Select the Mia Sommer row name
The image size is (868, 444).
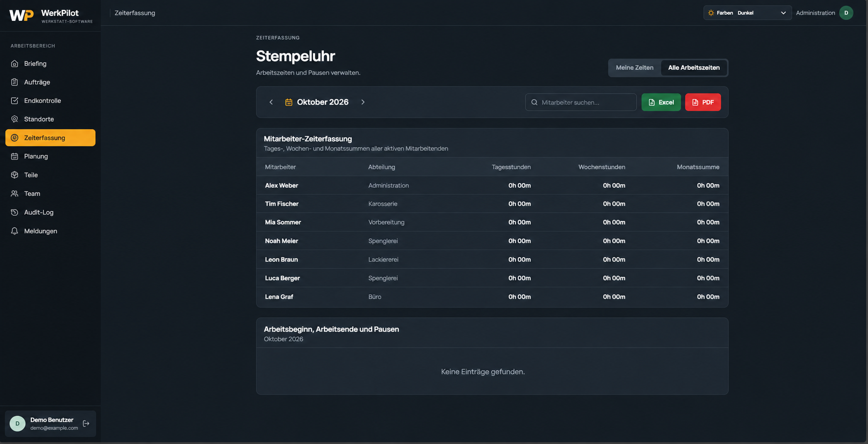point(283,222)
